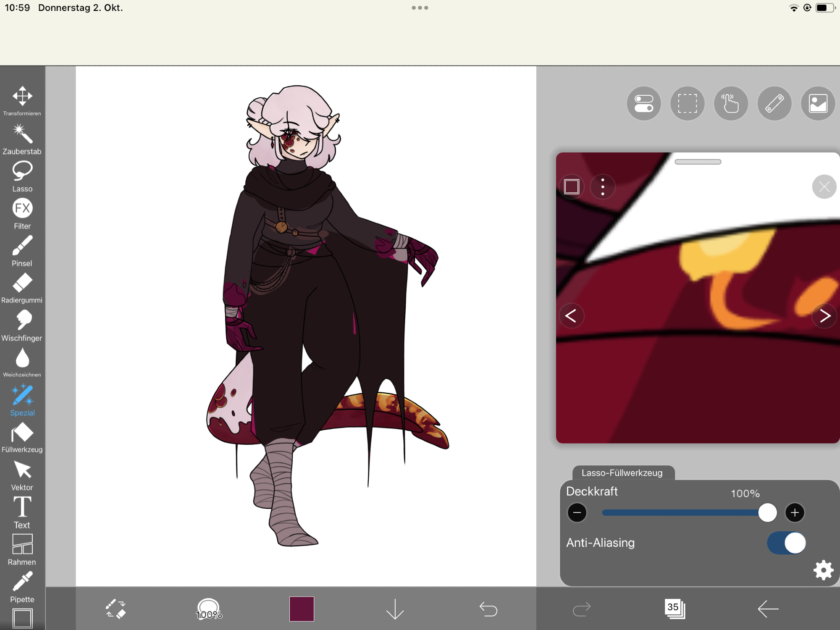Increase Deckkraft with plus button
Image resolution: width=840 pixels, height=630 pixels.
(x=795, y=512)
